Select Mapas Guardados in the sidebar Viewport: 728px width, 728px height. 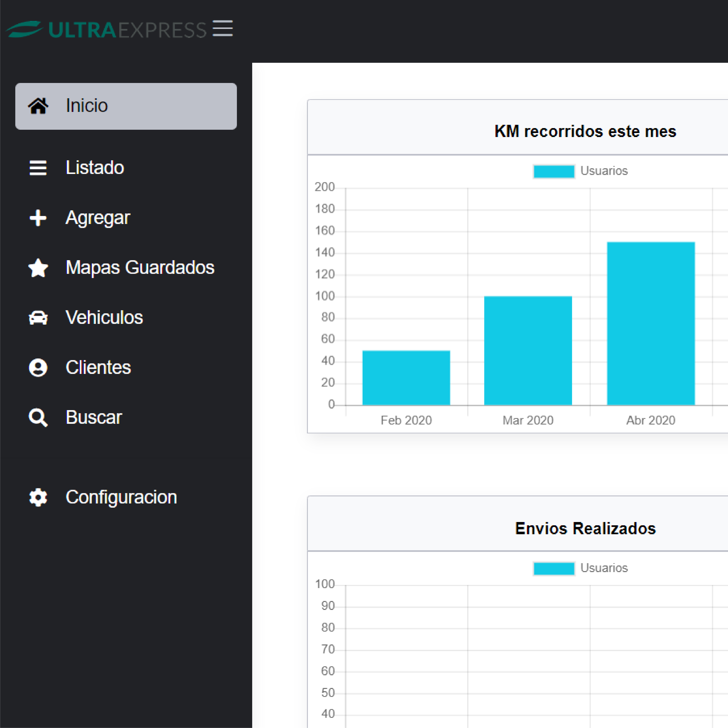(x=140, y=267)
